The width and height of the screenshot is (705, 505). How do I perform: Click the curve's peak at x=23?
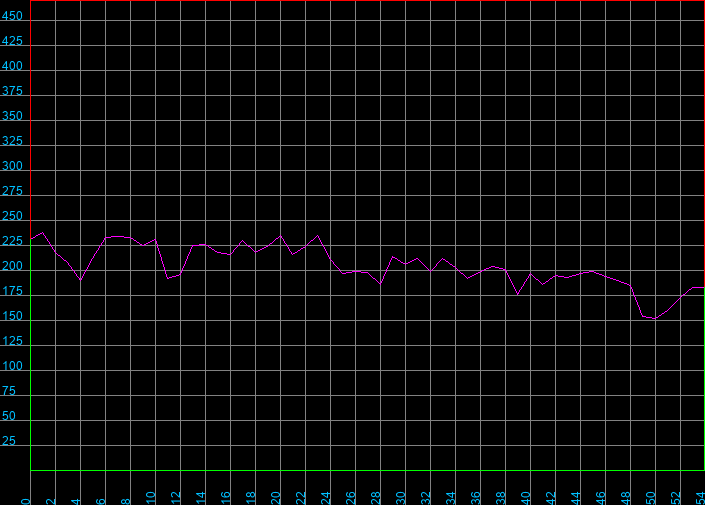coord(318,235)
